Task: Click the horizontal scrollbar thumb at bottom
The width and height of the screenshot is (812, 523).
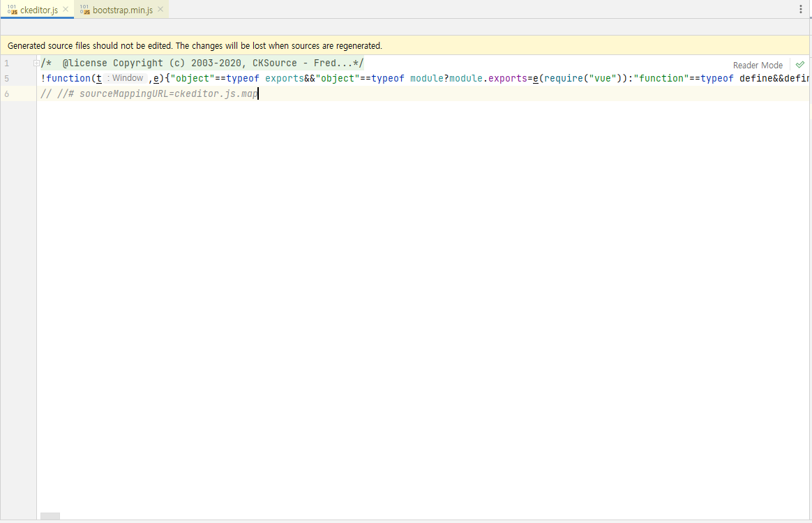Action: [50, 517]
